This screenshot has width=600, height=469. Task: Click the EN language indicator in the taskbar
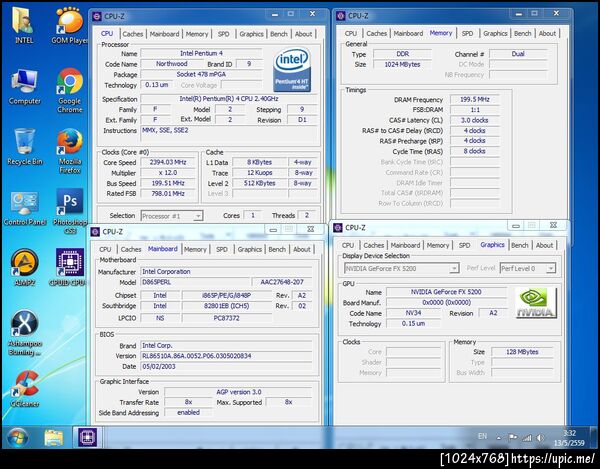pyautogui.click(x=483, y=436)
